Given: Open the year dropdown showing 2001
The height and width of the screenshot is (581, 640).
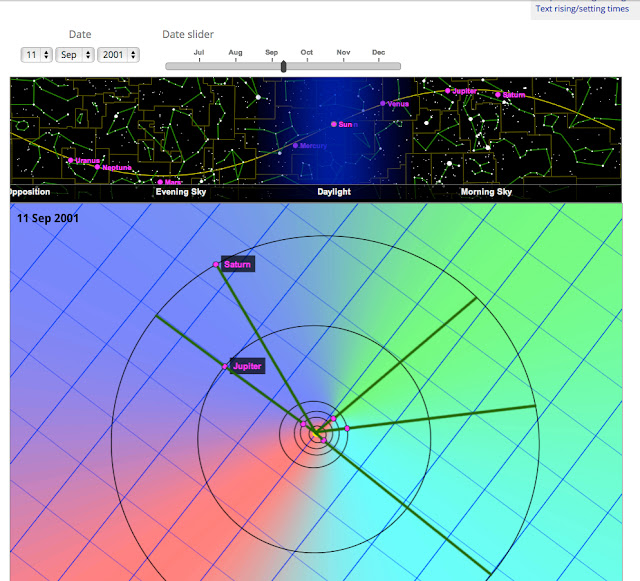Looking at the screenshot, I should [118, 55].
